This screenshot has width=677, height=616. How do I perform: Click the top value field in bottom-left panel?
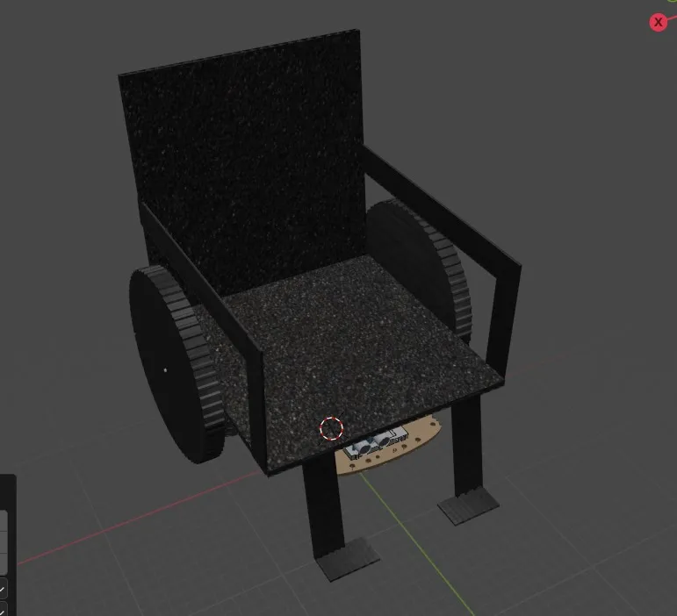tap(4, 521)
